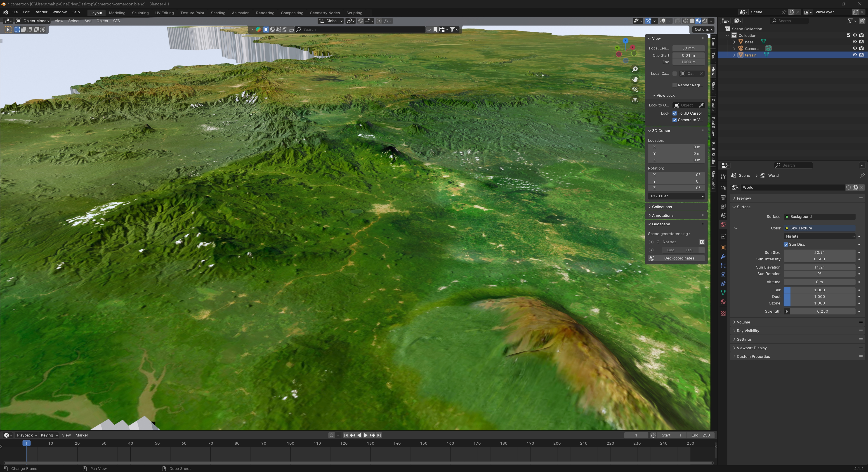Image resolution: width=868 pixels, height=472 pixels.
Task: Switch to the Shading workspace tab
Action: (x=218, y=13)
